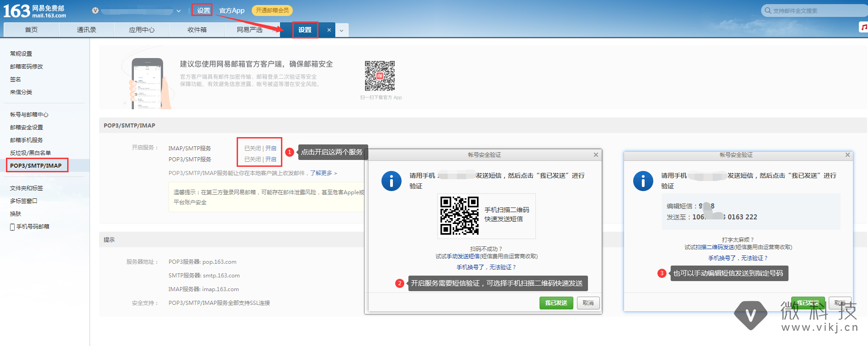Enable the IMAP/SMTP service via 开启

pos(271,149)
